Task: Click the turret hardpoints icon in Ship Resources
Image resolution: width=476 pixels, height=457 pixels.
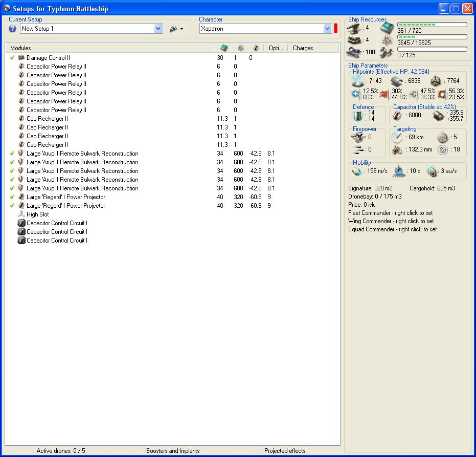Action: [354, 28]
